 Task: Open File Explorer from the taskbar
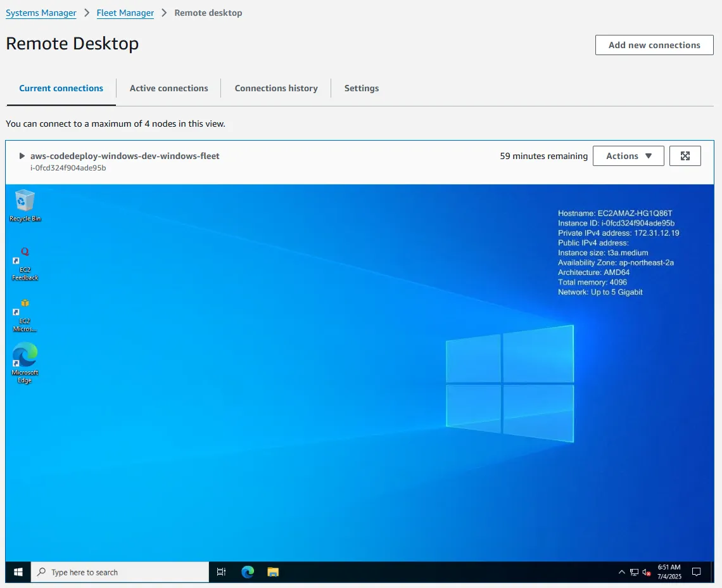click(x=272, y=572)
